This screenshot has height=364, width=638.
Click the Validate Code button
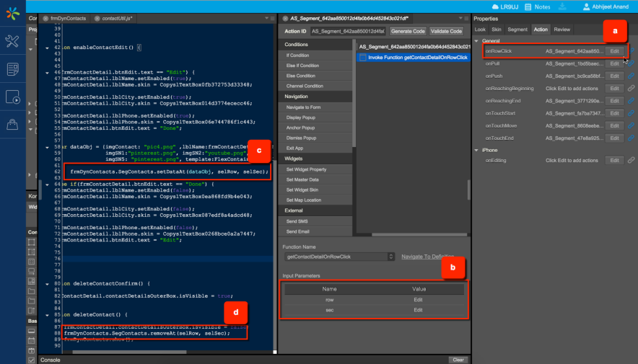(446, 31)
